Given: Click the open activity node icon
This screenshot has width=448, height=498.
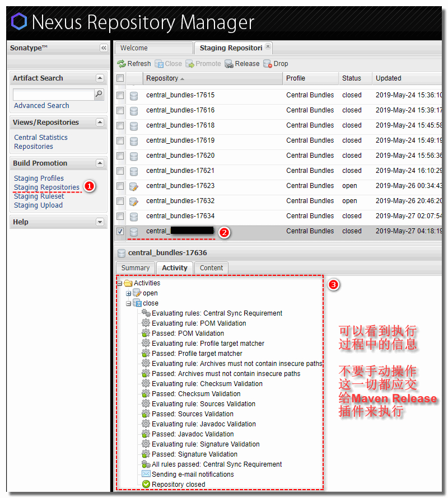Looking at the screenshot, I should pos(137,293).
